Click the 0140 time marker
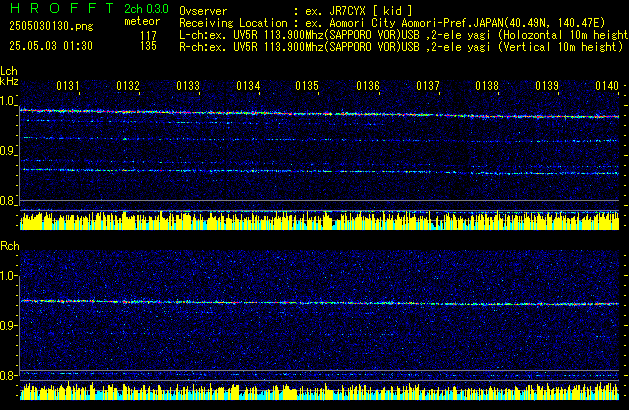This screenshot has width=629, height=410. coord(607,86)
